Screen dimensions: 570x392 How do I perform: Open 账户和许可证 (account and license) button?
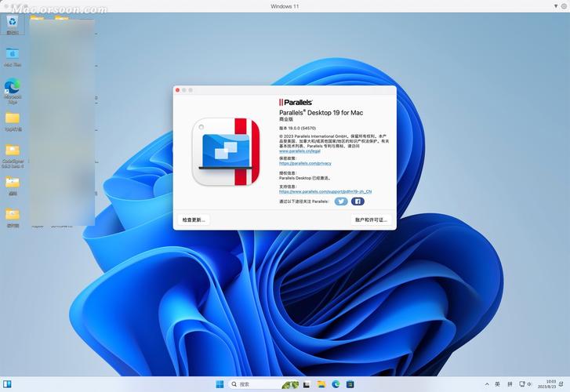(371, 220)
